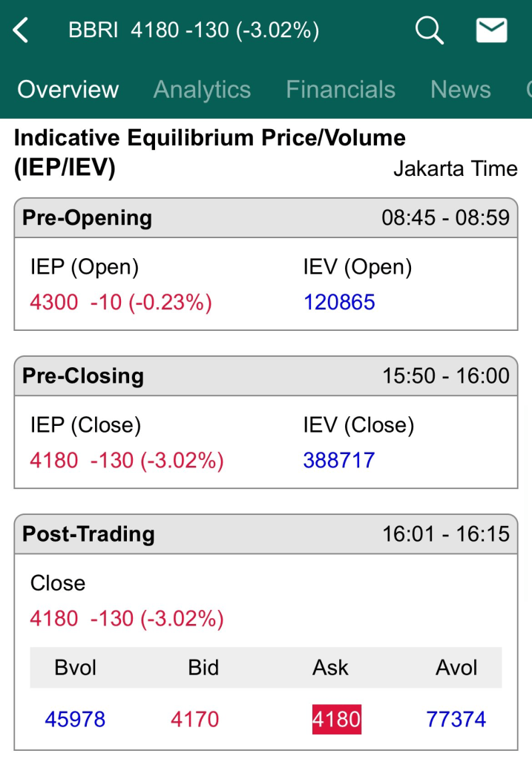Tap the back arrow icon
The image size is (532, 759).
(x=22, y=30)
